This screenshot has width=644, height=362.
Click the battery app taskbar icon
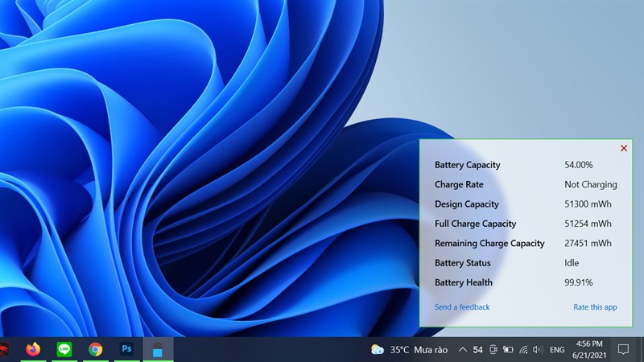[x=158, y=349]
